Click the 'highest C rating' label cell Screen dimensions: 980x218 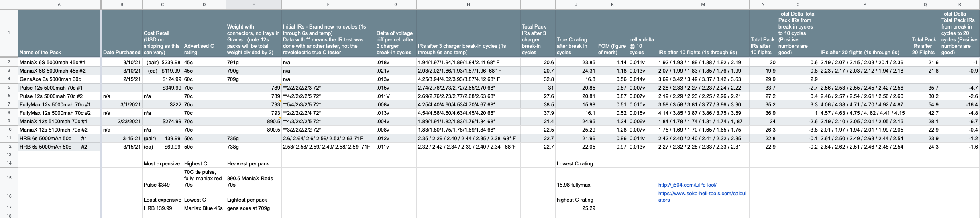tap(576, 196)
